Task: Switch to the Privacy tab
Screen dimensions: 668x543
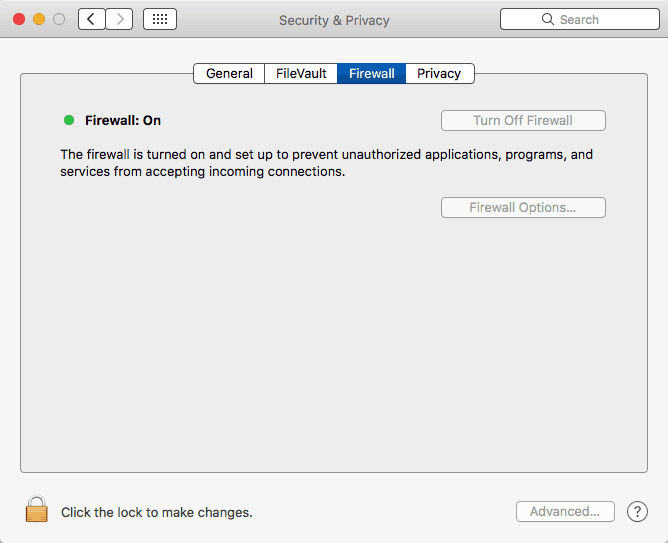Action: (439, 73)
